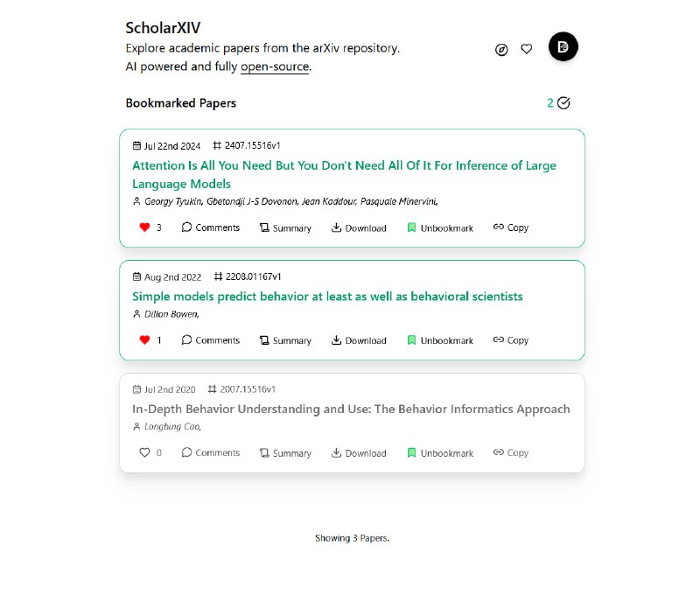Unlike the Simple models paper's red heart

pyautogui.click(x=144, y=340)
